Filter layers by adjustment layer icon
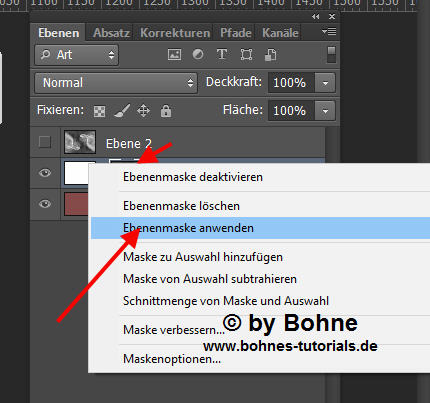Viewport: 430px width, 403px height. 198,55
